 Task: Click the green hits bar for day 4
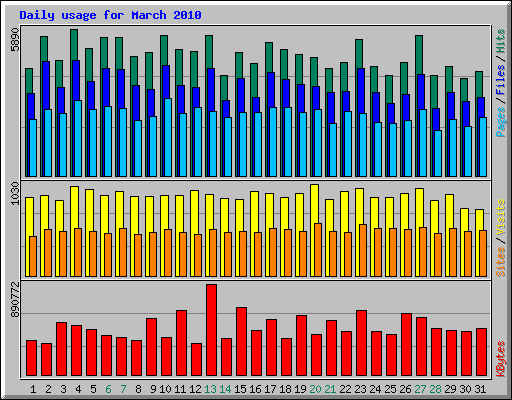tap(74, 44)
